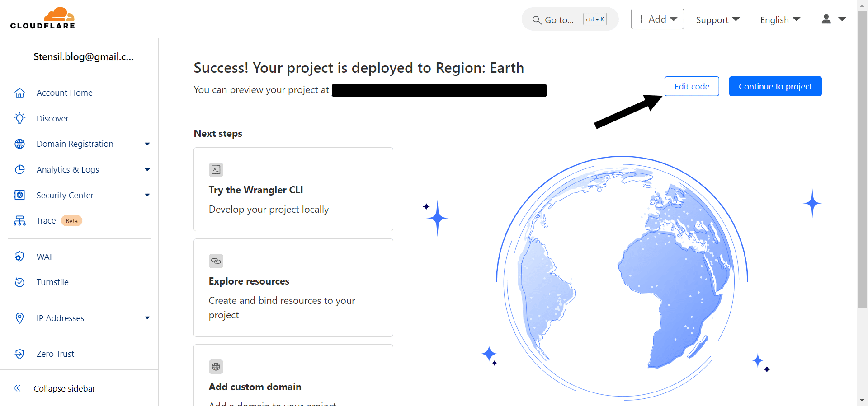Open the Add dropdown
Viewport: 868px width, 406px height.
click(657, 19)
